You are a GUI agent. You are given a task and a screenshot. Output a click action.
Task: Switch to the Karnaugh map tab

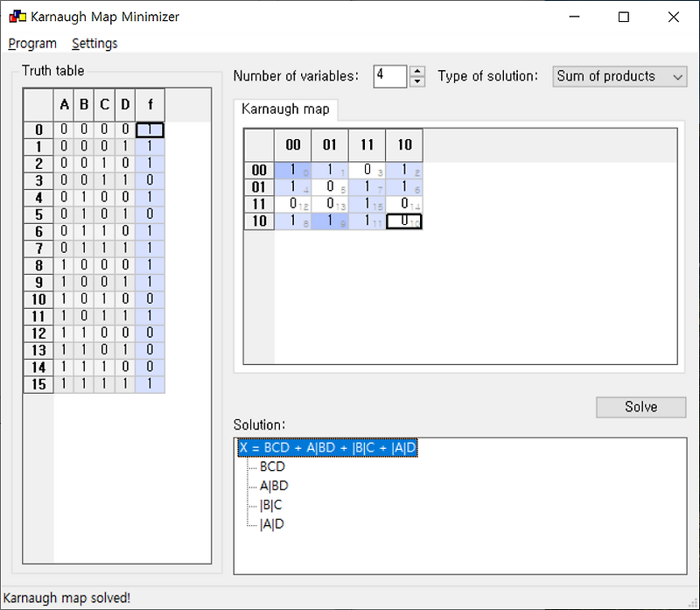pos(286,109)
